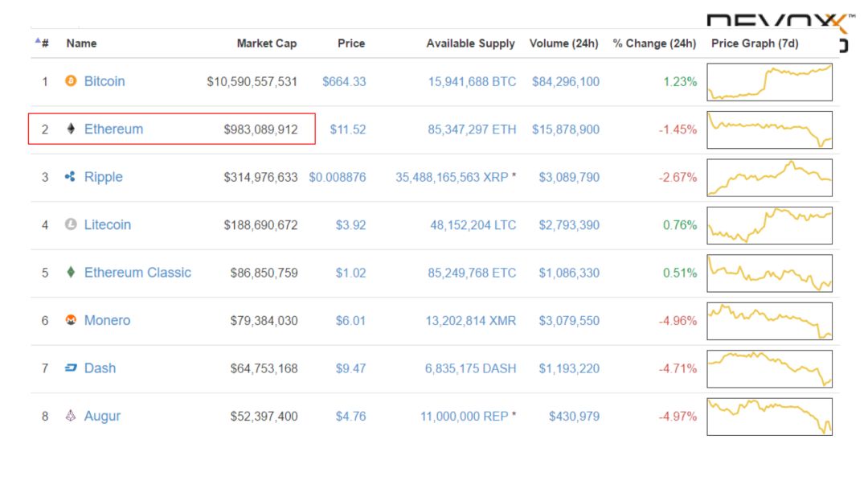Click the Monero logo icon

[71, 320]
